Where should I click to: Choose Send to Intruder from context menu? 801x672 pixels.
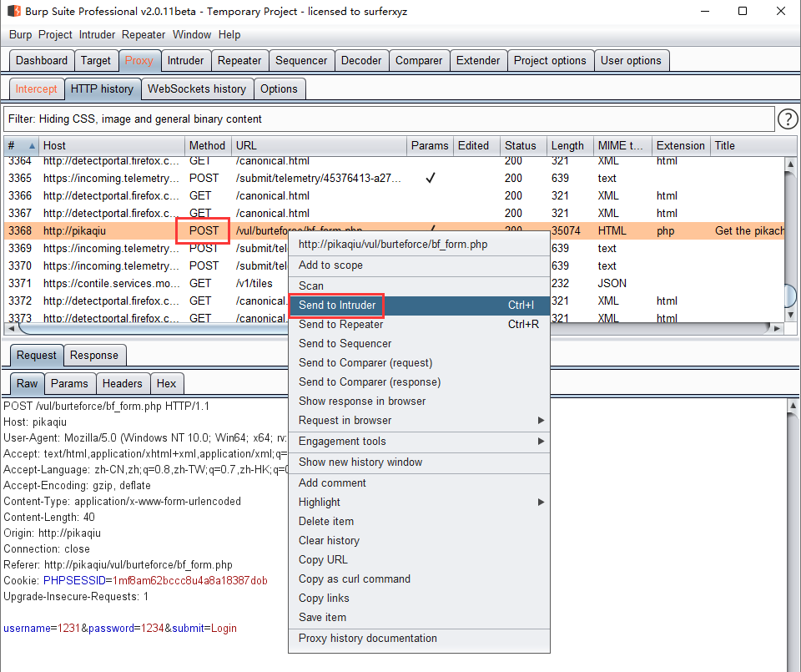click(x=419, y=305)
